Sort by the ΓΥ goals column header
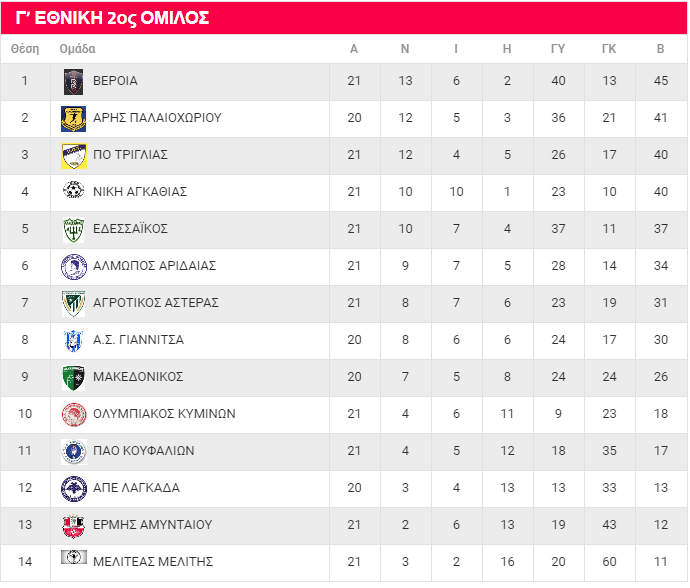This screenshot has height=588, width=690. pos(558,48)
